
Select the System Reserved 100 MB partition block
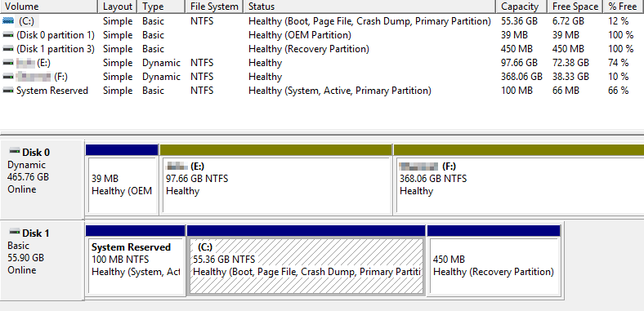click(x=135, y=260)
